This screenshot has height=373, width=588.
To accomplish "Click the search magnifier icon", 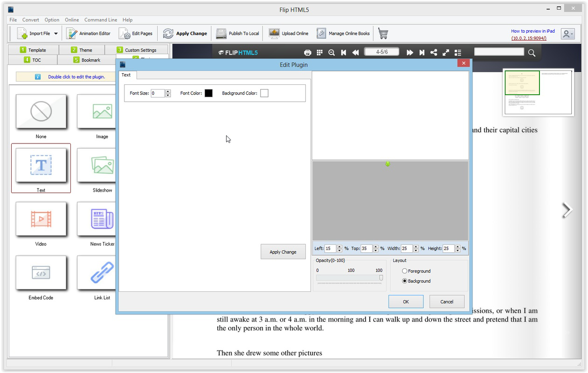I will 532,53.
